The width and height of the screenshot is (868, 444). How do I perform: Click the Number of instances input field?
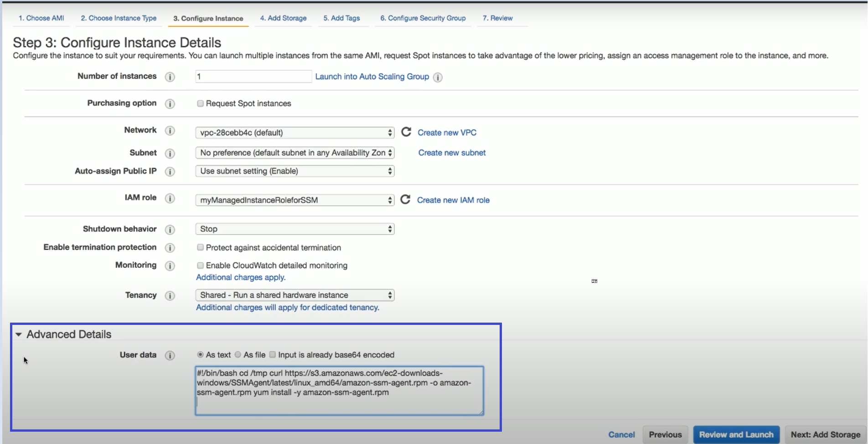253,77
